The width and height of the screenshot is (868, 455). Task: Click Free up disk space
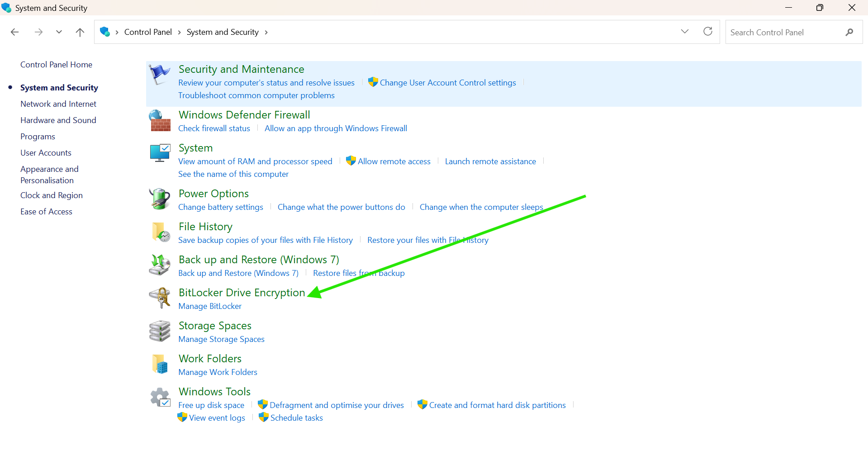click(211, 405)
